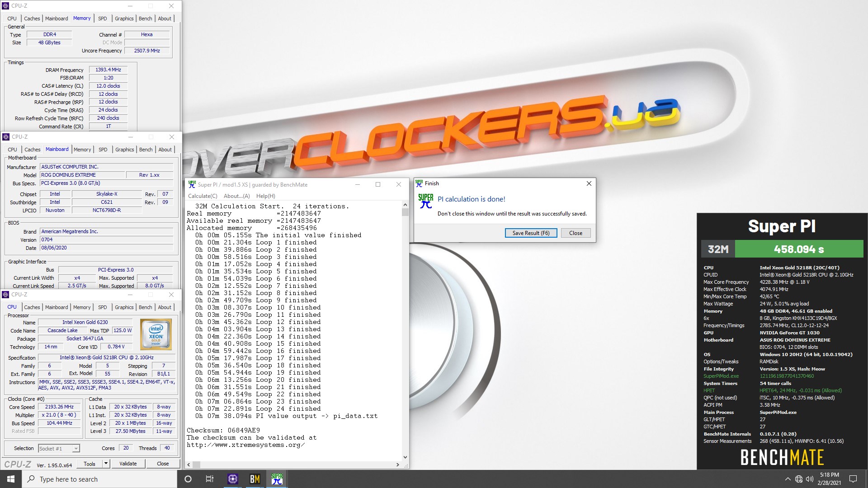Open notification center icon
The image size is (868, 488).
tap(853, 479)
